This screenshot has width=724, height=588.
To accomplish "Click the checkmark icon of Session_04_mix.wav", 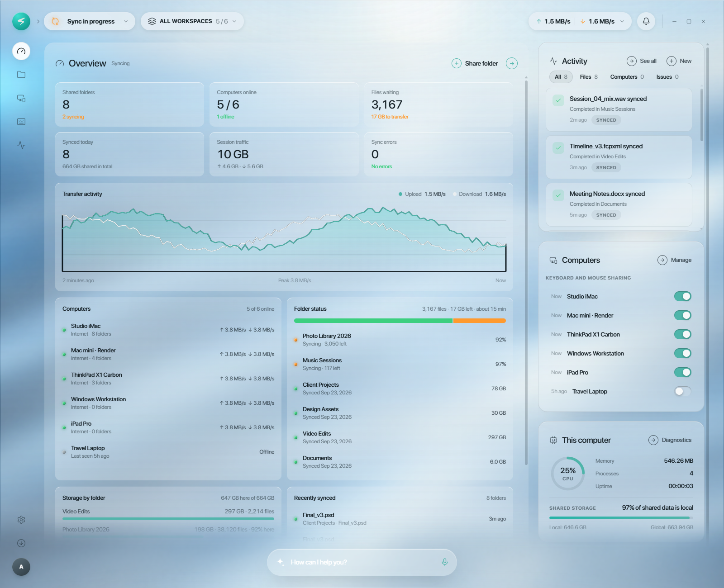I will [558, 100].
